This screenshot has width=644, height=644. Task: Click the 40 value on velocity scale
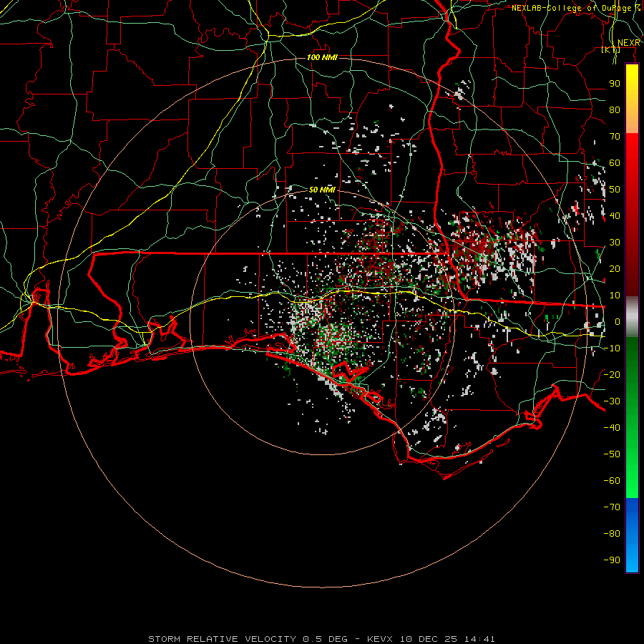coord(615,215)
